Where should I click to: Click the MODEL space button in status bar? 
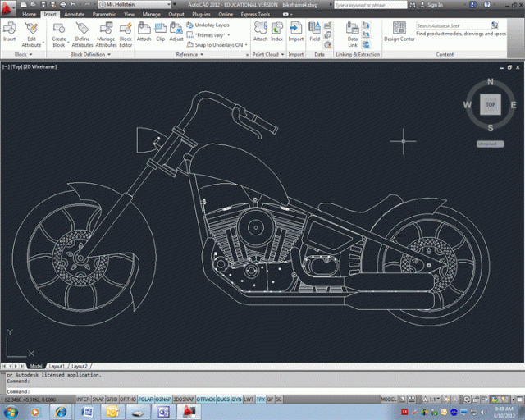(388, 399)
